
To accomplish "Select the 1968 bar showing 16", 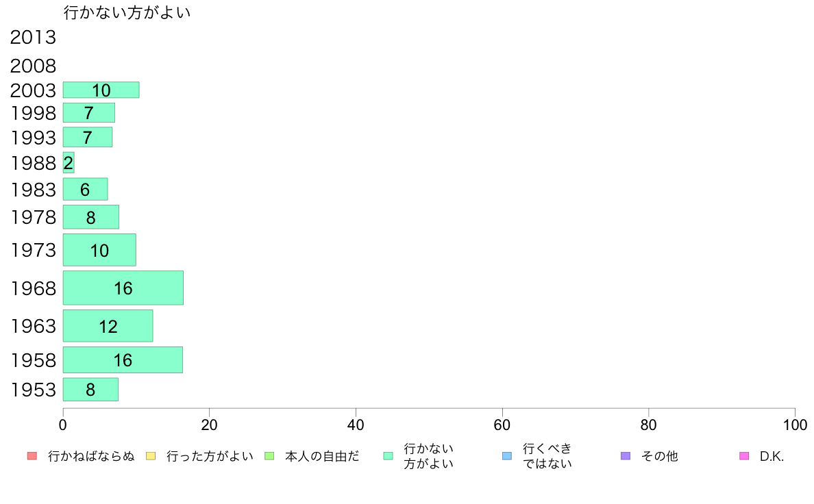I will click(x=123, y=288).
